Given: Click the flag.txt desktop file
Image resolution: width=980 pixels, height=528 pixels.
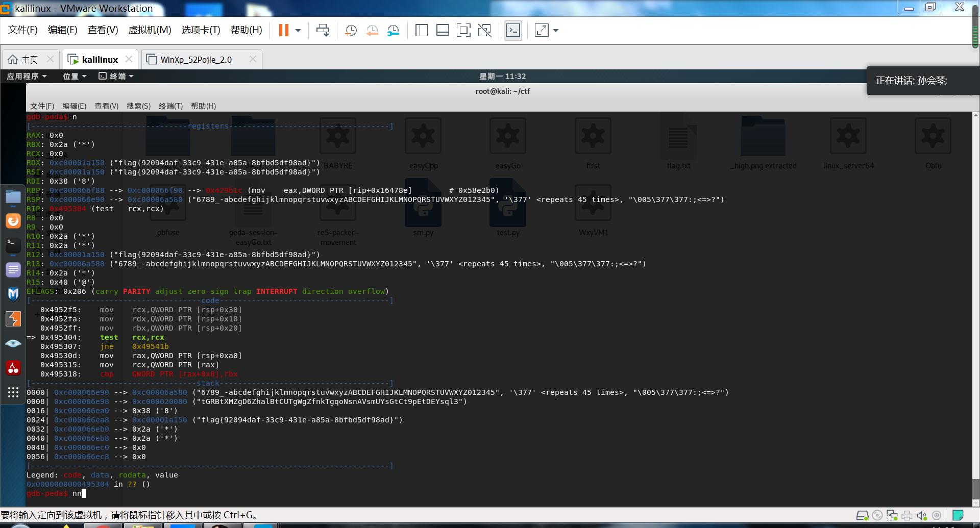Looking at the screenshot, I should (x=678, y=143).
